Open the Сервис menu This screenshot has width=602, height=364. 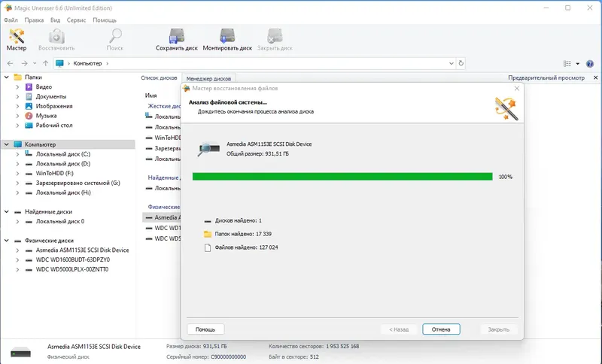(76, 20)
